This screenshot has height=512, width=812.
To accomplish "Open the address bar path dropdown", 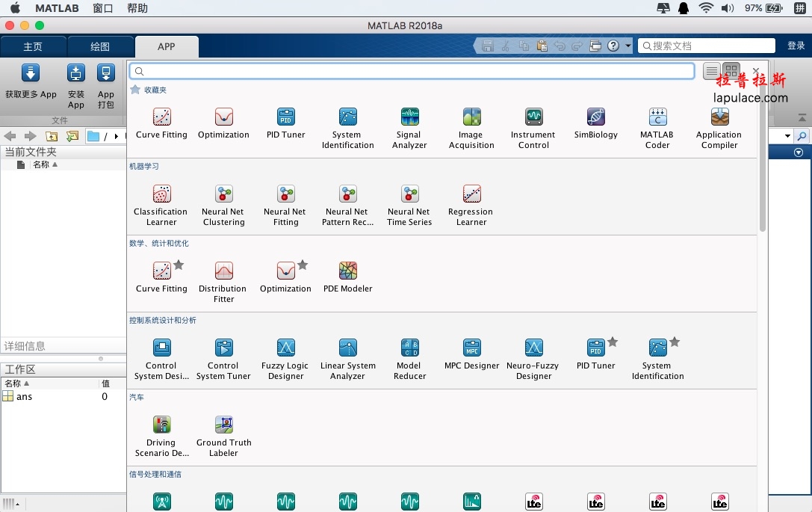I will pyautogui.click(x=787, y=136).
